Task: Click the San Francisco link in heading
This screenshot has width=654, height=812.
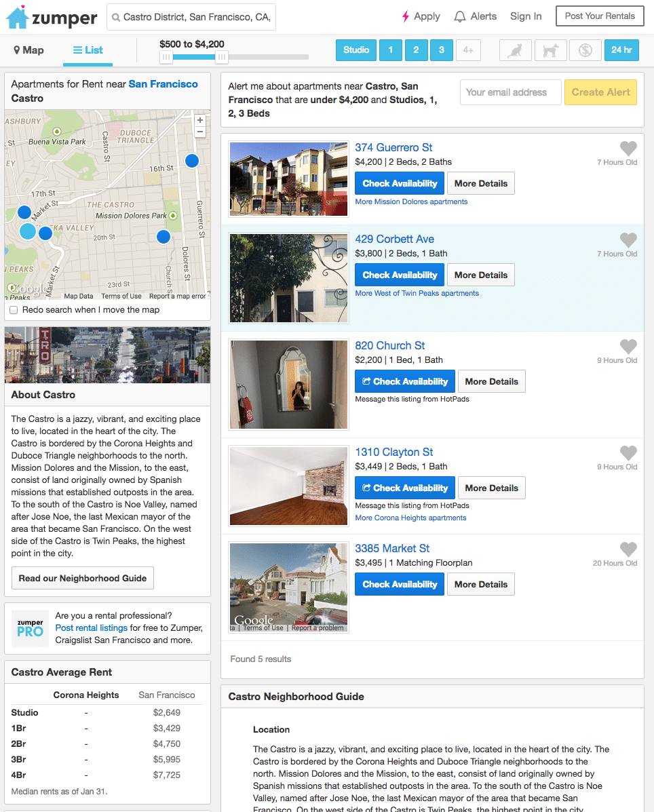Action: [163, 84]
